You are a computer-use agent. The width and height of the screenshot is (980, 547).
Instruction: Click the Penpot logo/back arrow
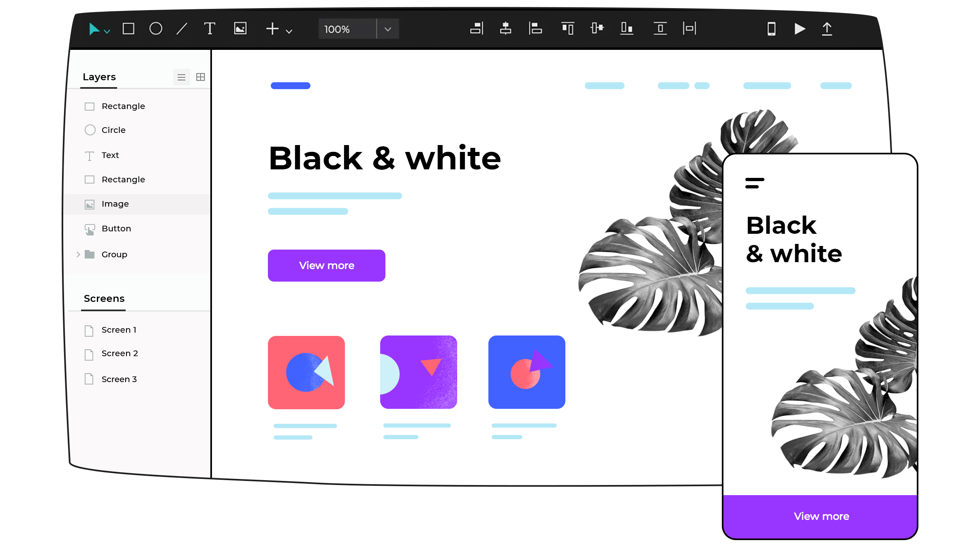(94, 28)
